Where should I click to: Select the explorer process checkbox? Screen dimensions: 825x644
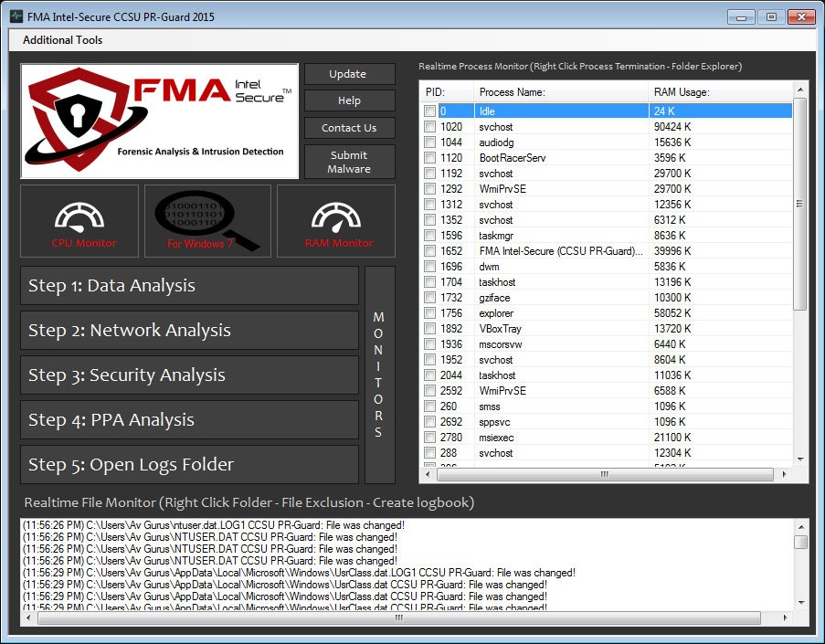point(430,313)
